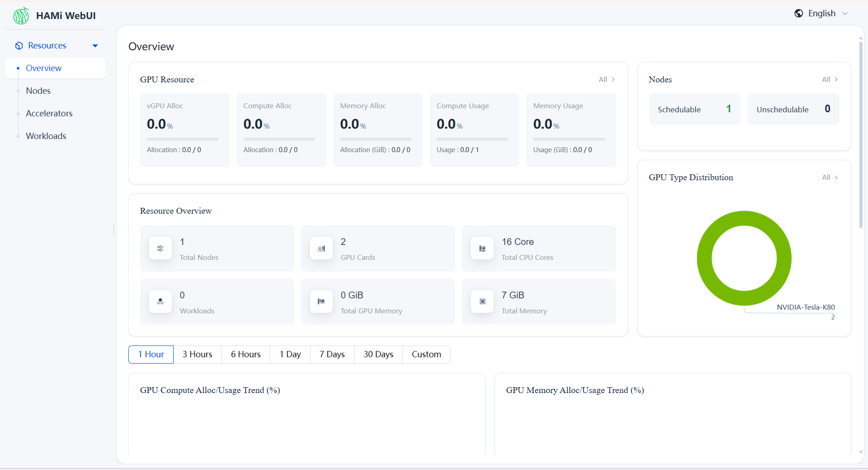This screenshot has width=868, height=470.
Task: Click the Memory Alloc progress bar
Action: click(376, 139)
